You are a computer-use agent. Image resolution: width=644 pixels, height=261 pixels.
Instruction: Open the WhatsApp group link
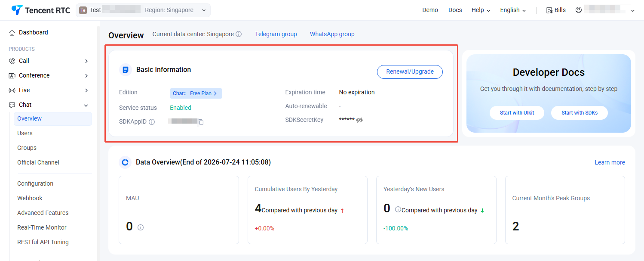[332, 34]
